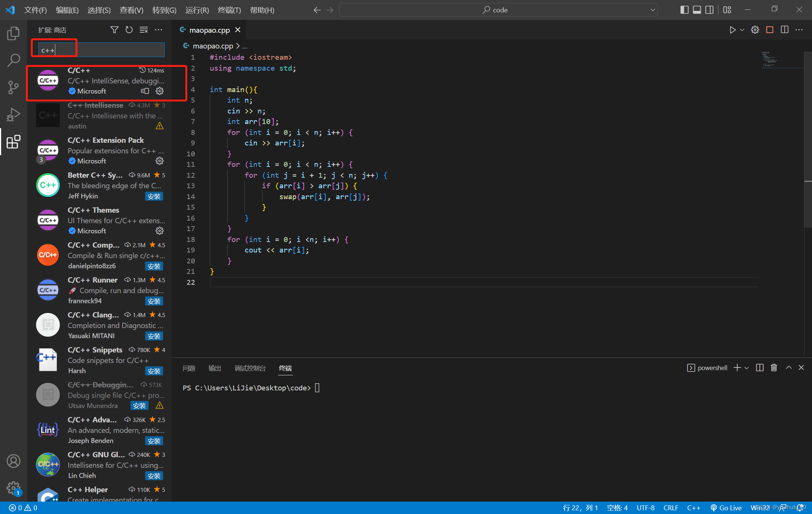The width and height of the screenshot is (812, 514).
Task: Open the Accounts menu icon
Action: click(14, 461)
